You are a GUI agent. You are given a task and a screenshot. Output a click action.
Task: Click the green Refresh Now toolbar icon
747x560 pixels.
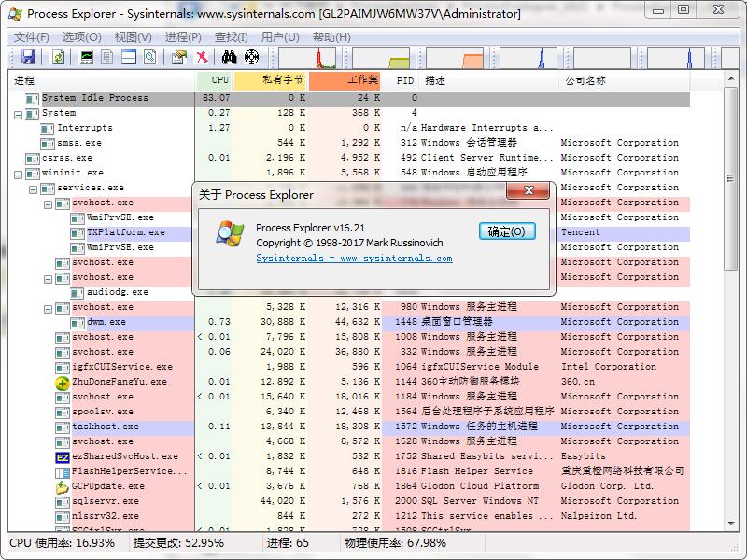[x=58, y=58]
